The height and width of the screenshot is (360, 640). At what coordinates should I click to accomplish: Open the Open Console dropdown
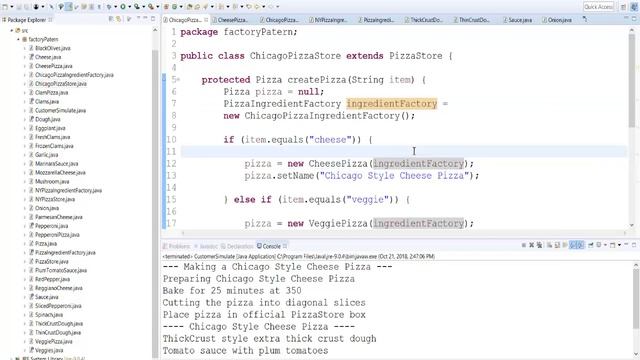pos(619,245)
